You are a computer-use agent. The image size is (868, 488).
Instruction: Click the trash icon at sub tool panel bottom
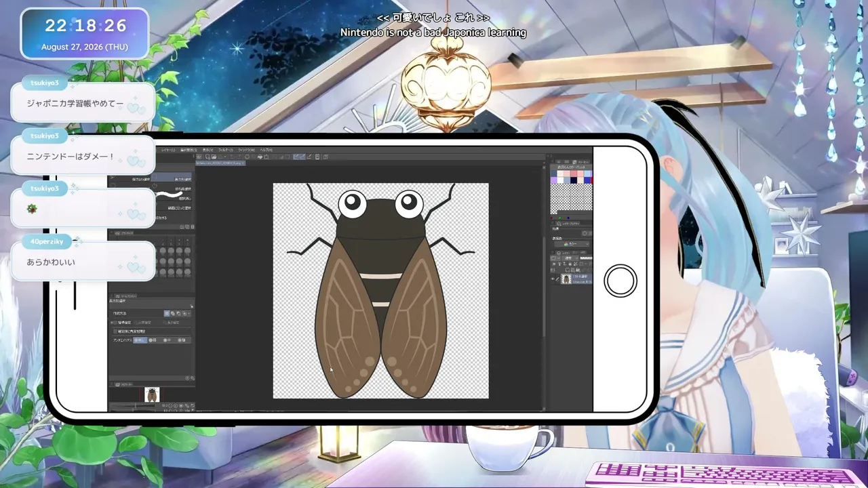point(193,227)
